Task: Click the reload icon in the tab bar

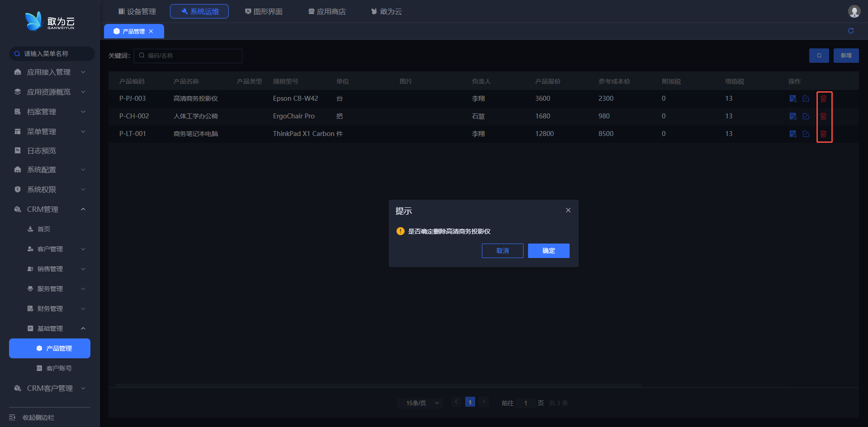Action: click(x=850, y=31)
